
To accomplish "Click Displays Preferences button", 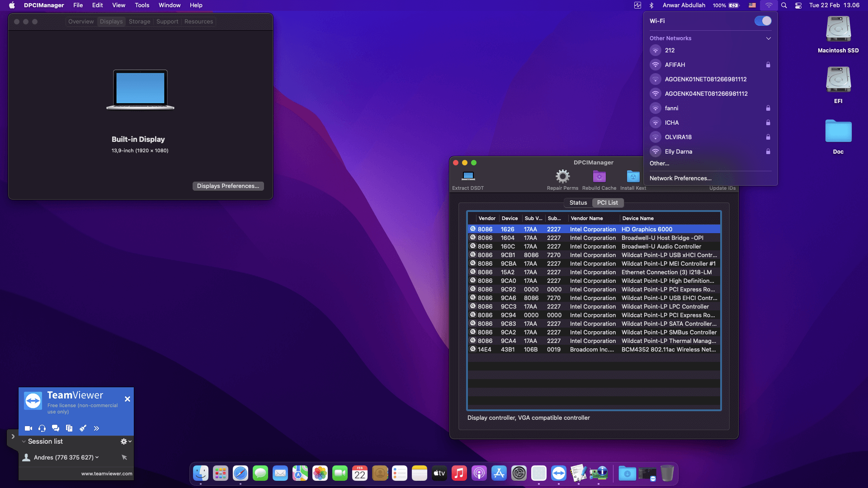I will pos(228,186).
